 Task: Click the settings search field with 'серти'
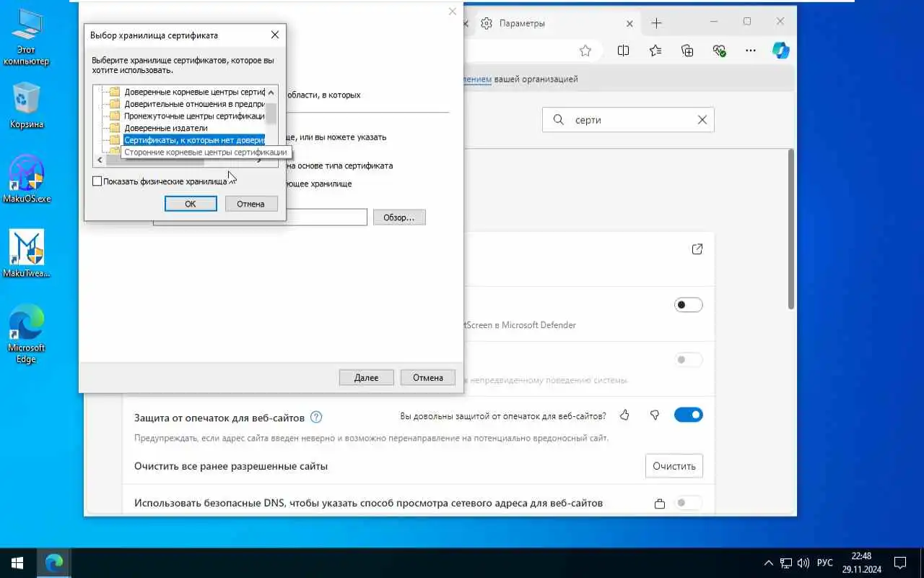[x=628, y=120]
